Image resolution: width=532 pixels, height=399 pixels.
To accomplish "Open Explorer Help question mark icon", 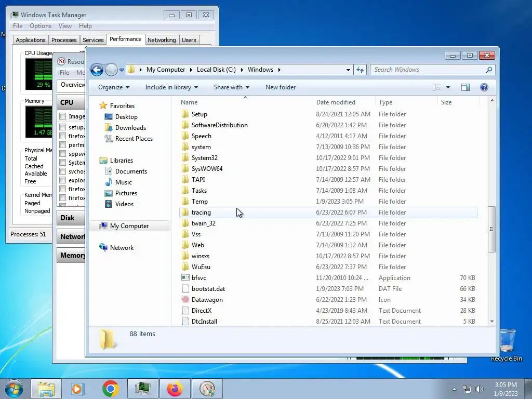I will [x=484, y=87].
